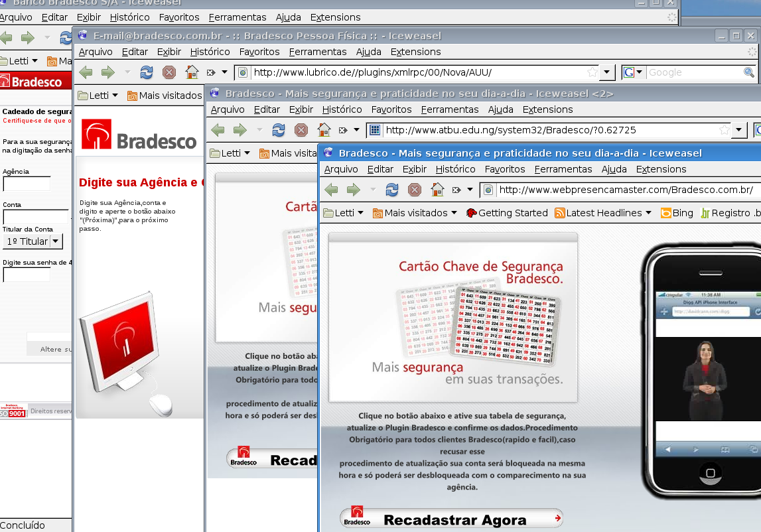The width and height of the screenshot is (761, 532).
Task: Open the Titular da Conta dropdown
Action: click(x=33, y=241)
